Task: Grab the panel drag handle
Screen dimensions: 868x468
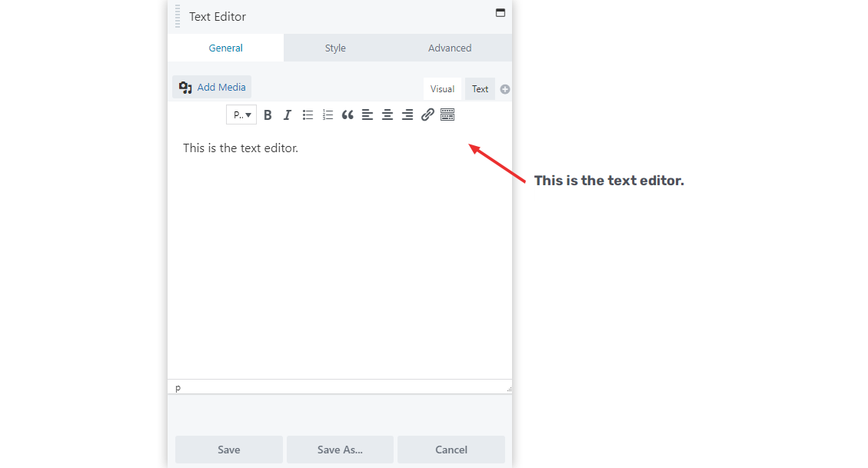Action: click(178, 16)
